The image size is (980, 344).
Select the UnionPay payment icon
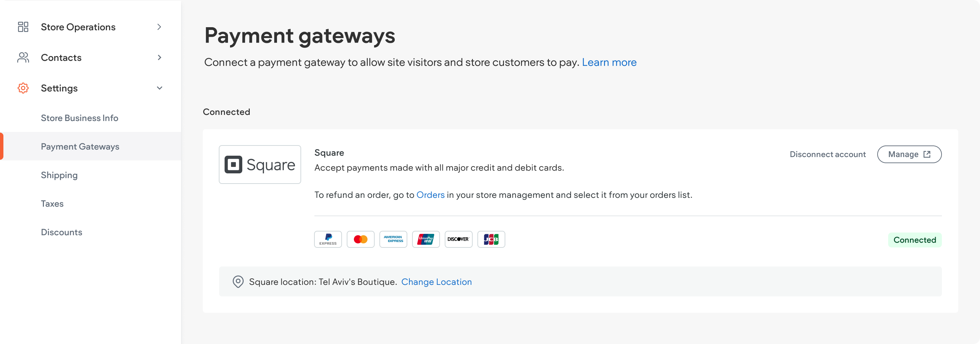[426, 239]
